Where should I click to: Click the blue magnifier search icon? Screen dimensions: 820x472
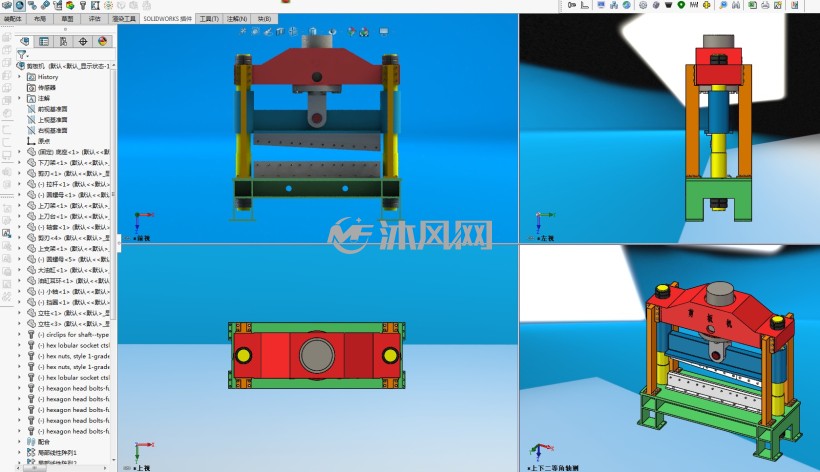723,5
